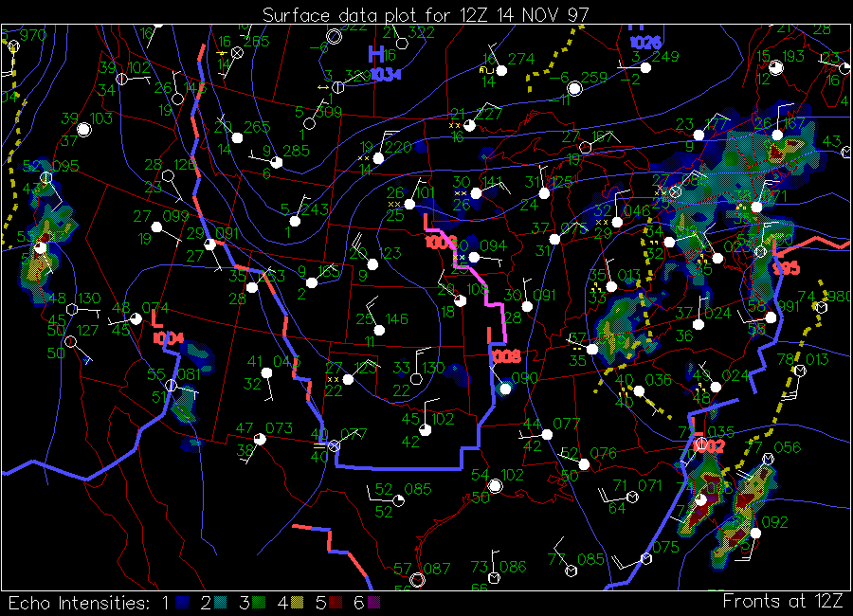Select echo intensity 5 red swatch
The image size is (853, 616).
coord(336,603)
